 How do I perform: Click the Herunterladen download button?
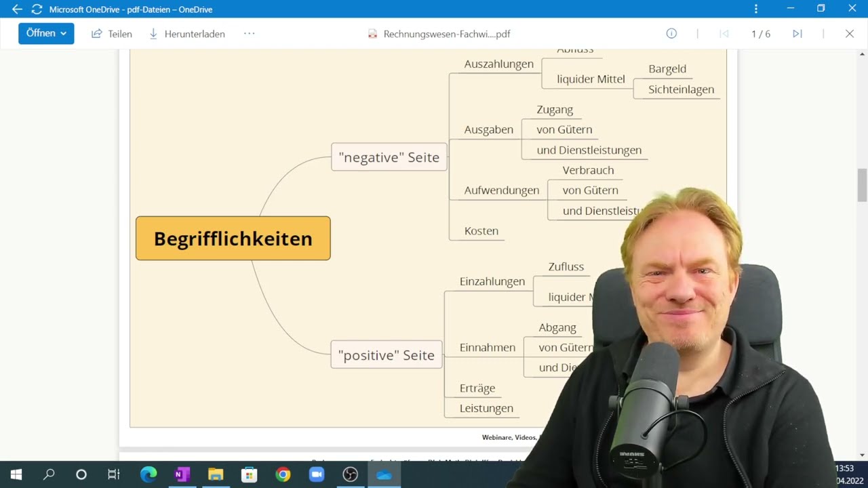coord(187,34)
